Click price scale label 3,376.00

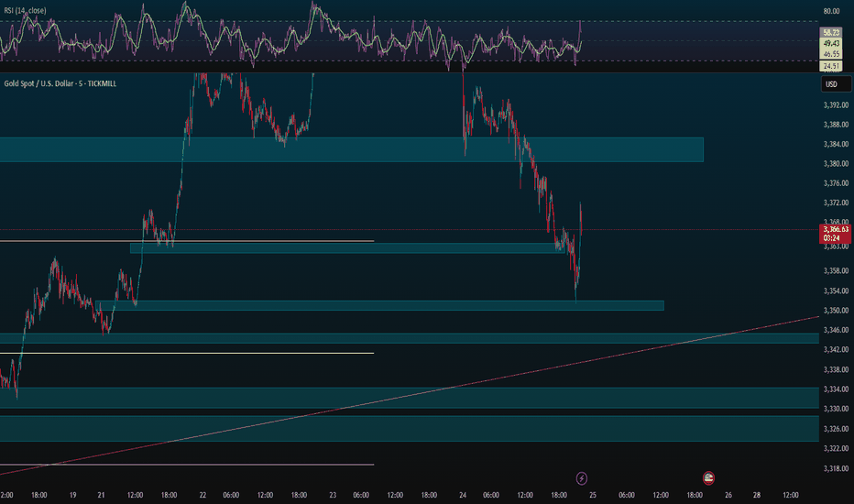836,183
